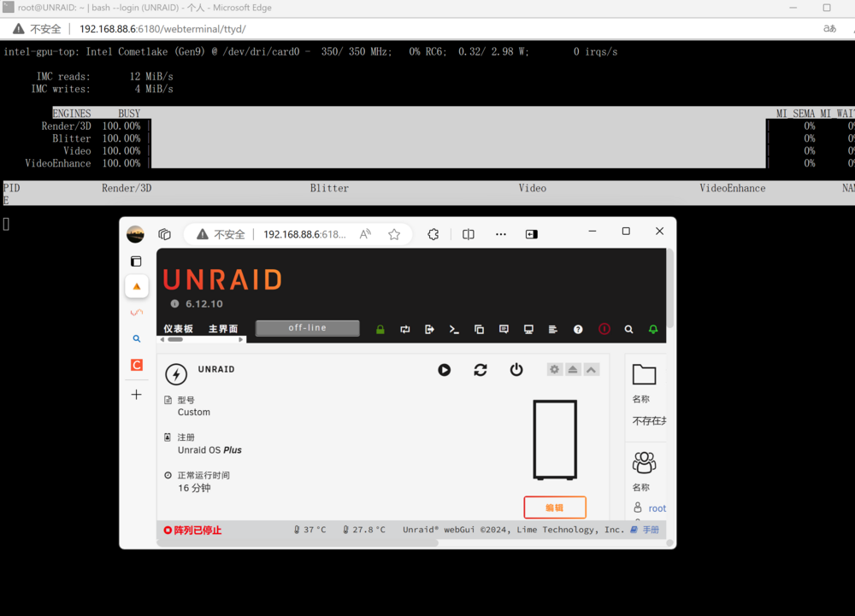Click the search magnifier in Unraid header

(x=628, y=329)
